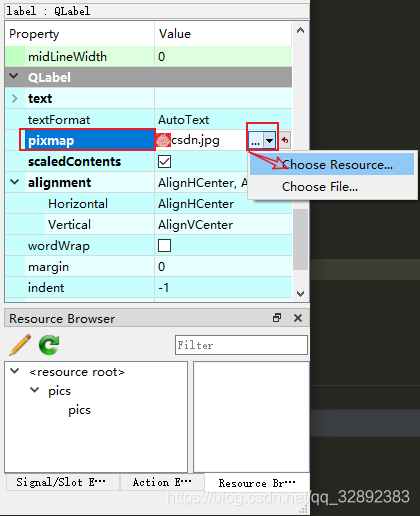Click the green Reload resources icon

click(49, 345)
